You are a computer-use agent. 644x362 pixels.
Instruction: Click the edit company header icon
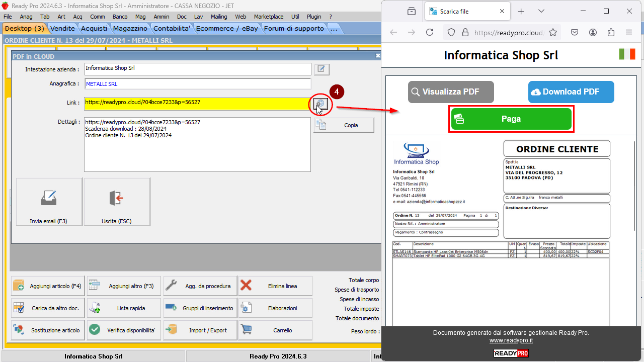coord(321,69)
